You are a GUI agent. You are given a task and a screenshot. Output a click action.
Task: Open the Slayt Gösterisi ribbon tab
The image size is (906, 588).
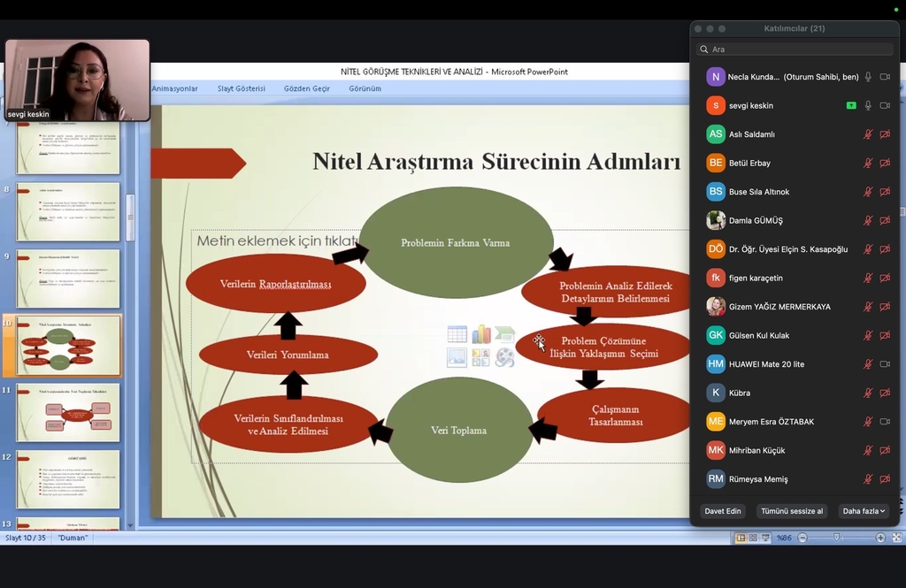pyautogui.click(x=241, y=88)
